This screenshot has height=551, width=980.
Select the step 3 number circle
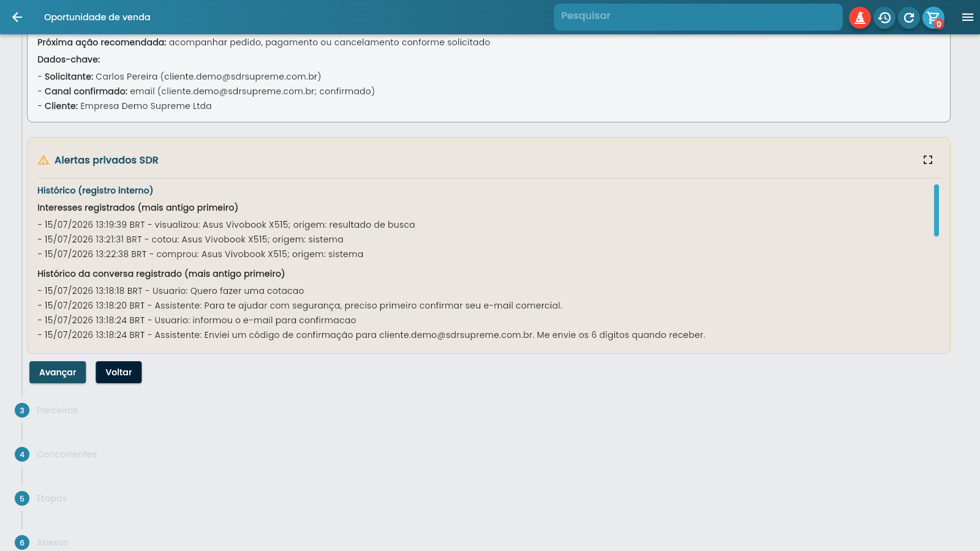[22, 410]
